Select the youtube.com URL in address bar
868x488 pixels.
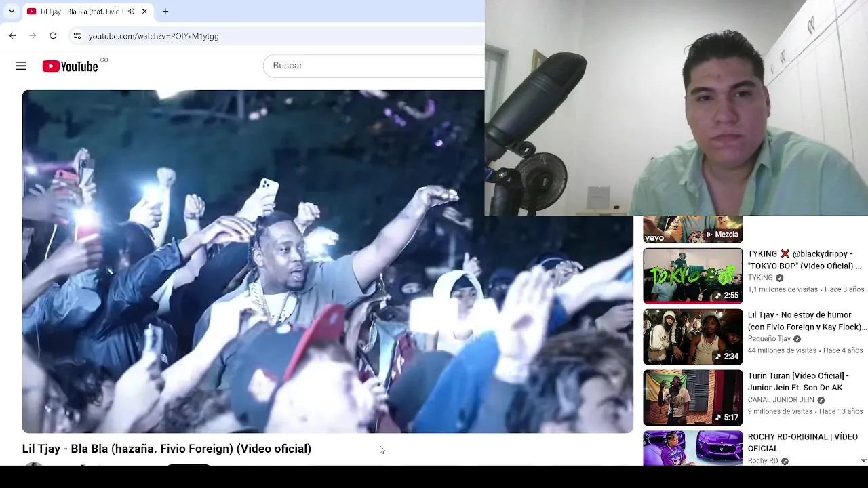(x=154, y=36)
